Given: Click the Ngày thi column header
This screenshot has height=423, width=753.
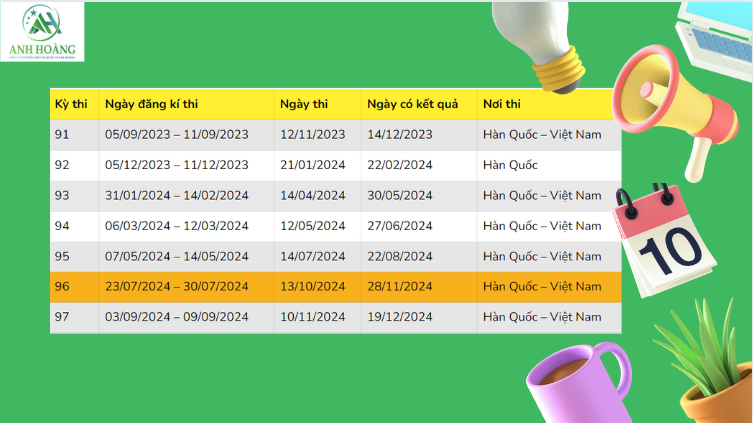Looking at the screenshot, I should click(x=304, y=104).
